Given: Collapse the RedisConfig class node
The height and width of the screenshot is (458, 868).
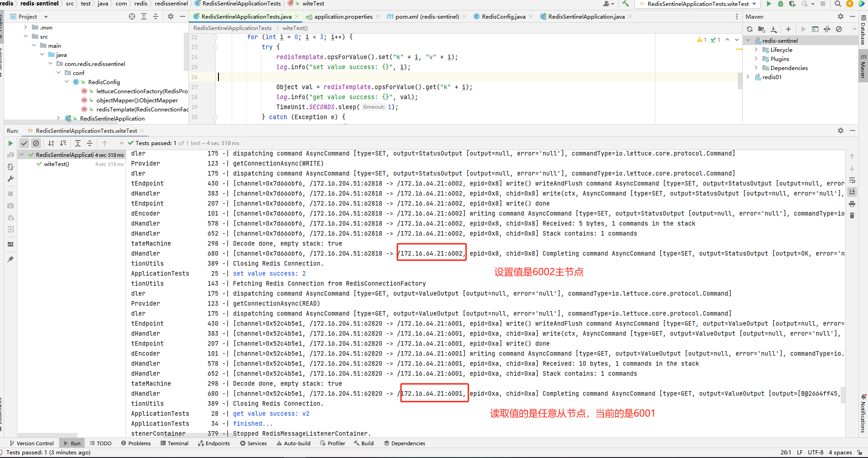Looking at the screenshot, I should pyautogui.click(x=66, y=82).
